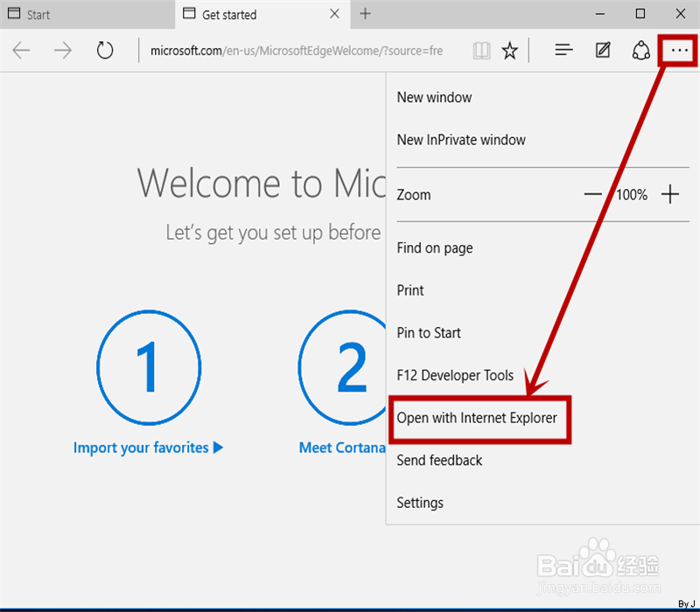Screen dimensions: 700x612
Task: Choose New InPrivate window
Action: [461, 140]
